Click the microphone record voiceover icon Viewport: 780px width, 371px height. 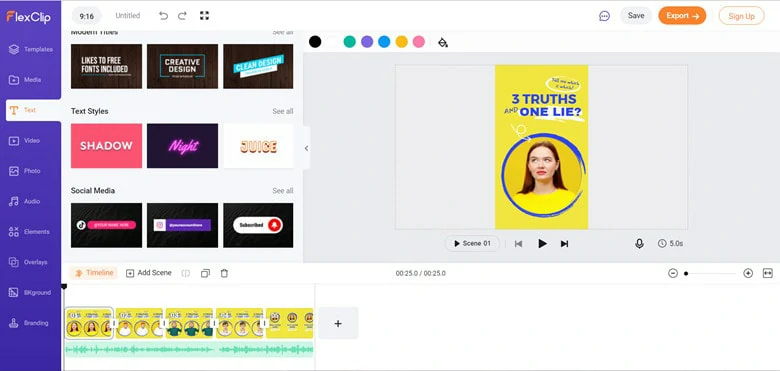(639, 244)
